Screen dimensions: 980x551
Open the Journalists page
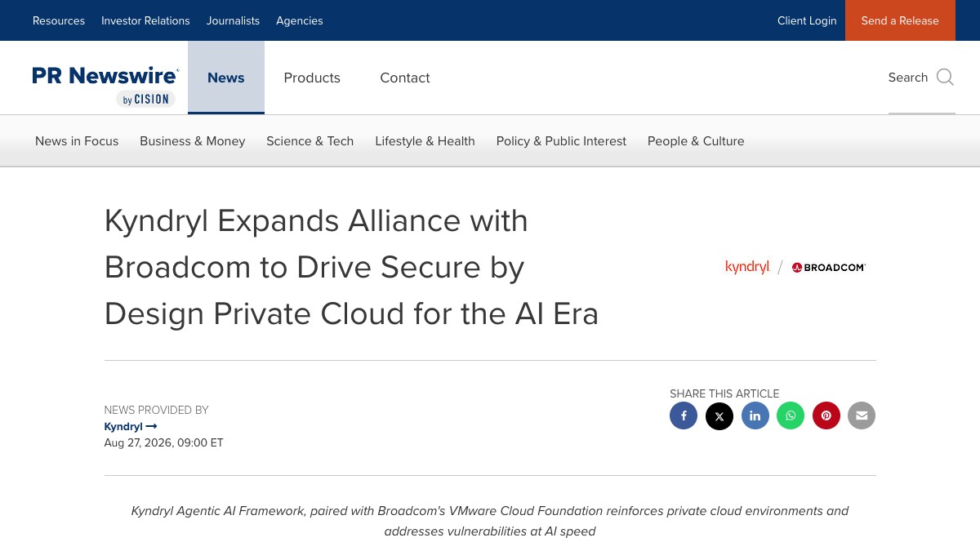pos(233,20)
